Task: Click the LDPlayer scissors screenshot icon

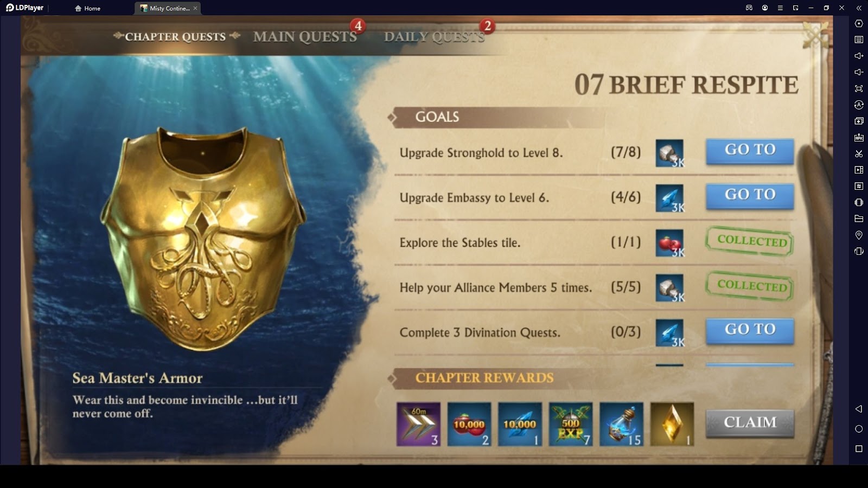Action: pyautogui.click(x=859, y=153)
